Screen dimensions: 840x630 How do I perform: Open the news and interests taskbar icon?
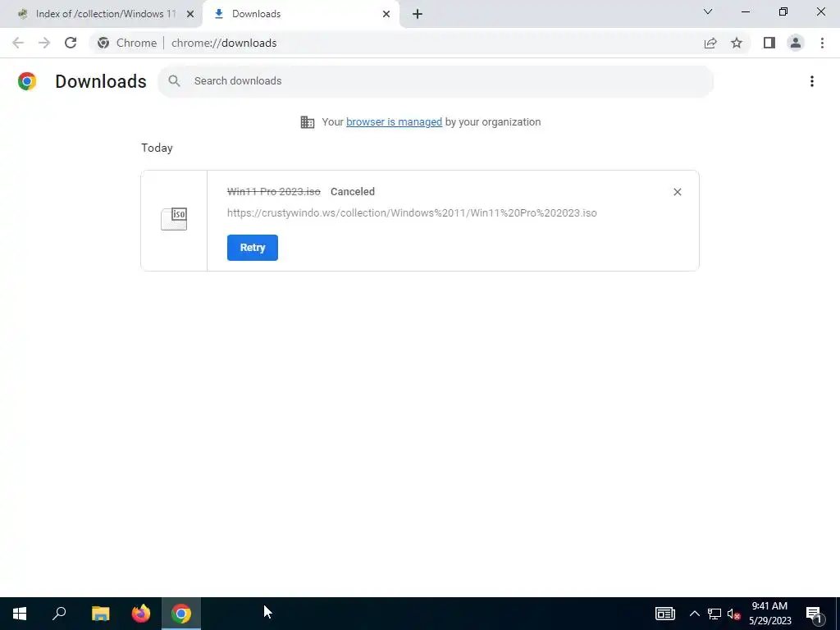(664, 614)
